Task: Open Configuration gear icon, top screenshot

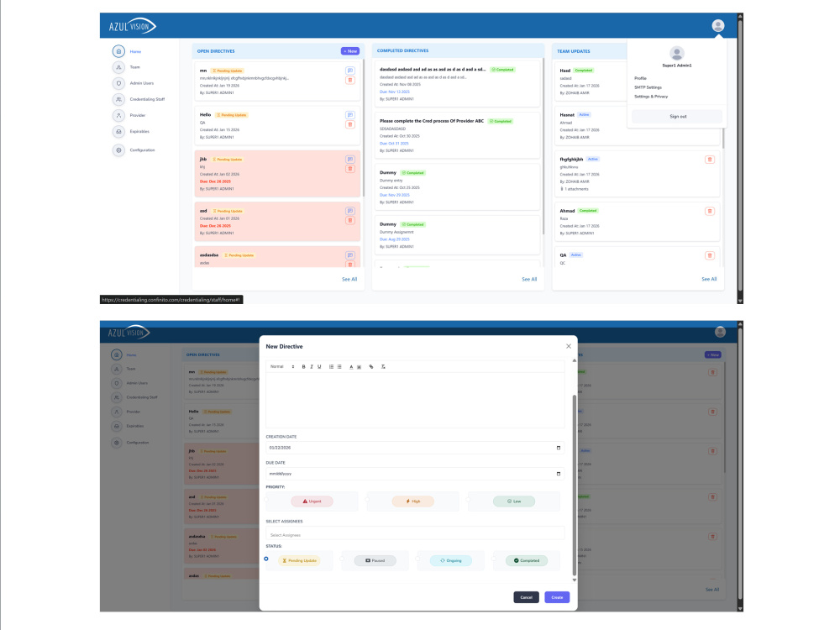Action: click(118, 150)
